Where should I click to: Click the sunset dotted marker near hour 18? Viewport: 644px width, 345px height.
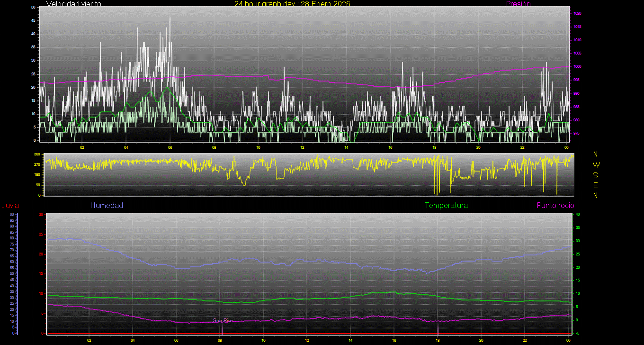point(438,328)
